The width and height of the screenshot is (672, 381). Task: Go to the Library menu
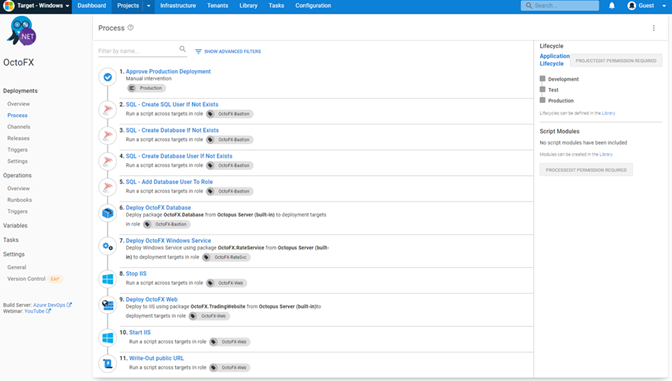(248, 6)
